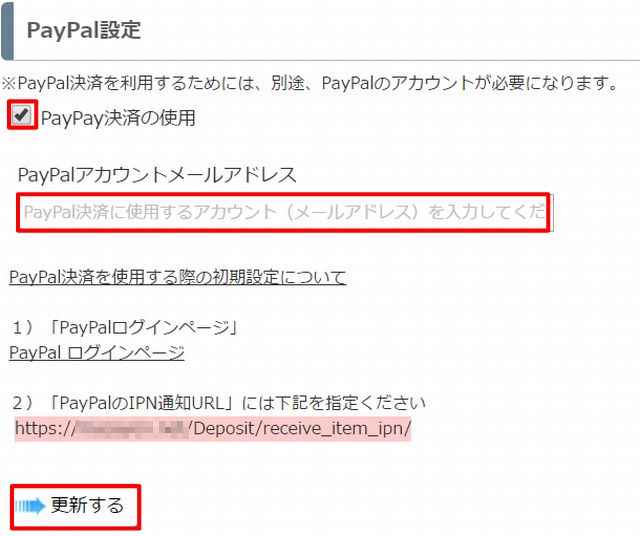Click the blue-gray accent bar beside PayPal設定
This screenshot has height=536, width=640.
coord(7,30)
